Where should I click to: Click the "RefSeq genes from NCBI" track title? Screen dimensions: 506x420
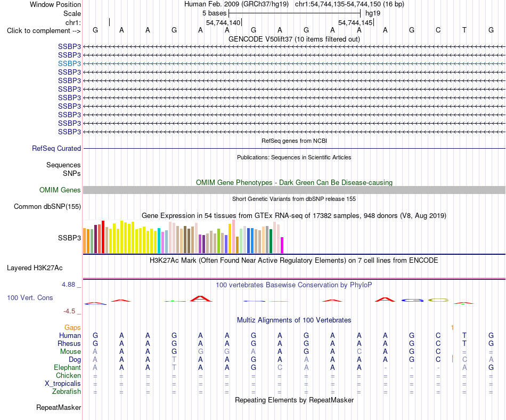(x=294, y=141)
